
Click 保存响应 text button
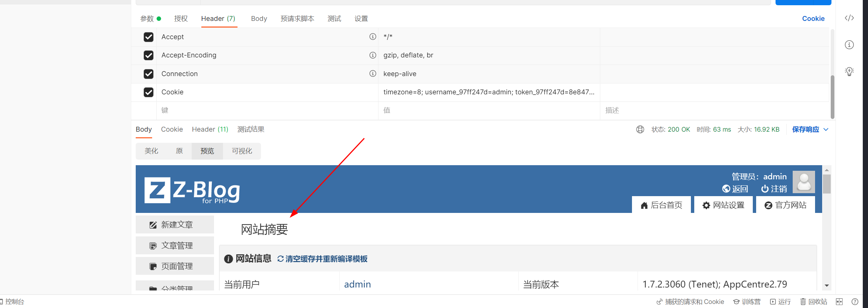coord(805,129)
